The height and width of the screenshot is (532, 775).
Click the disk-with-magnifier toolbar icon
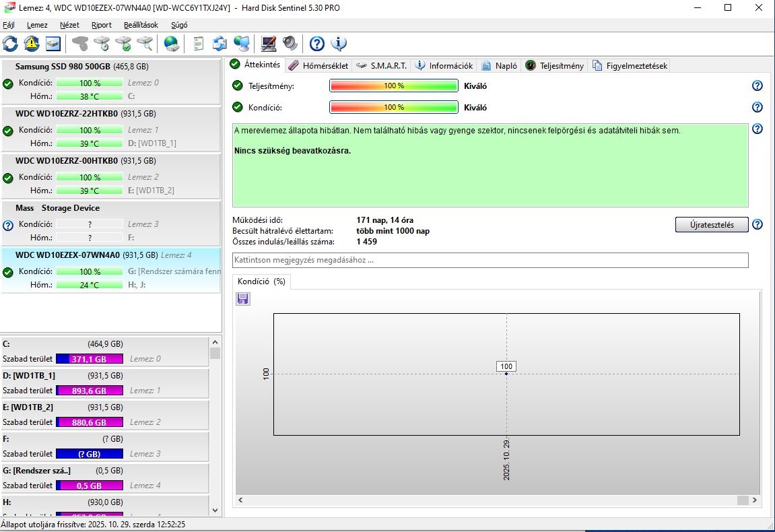[x=145, y=44]
